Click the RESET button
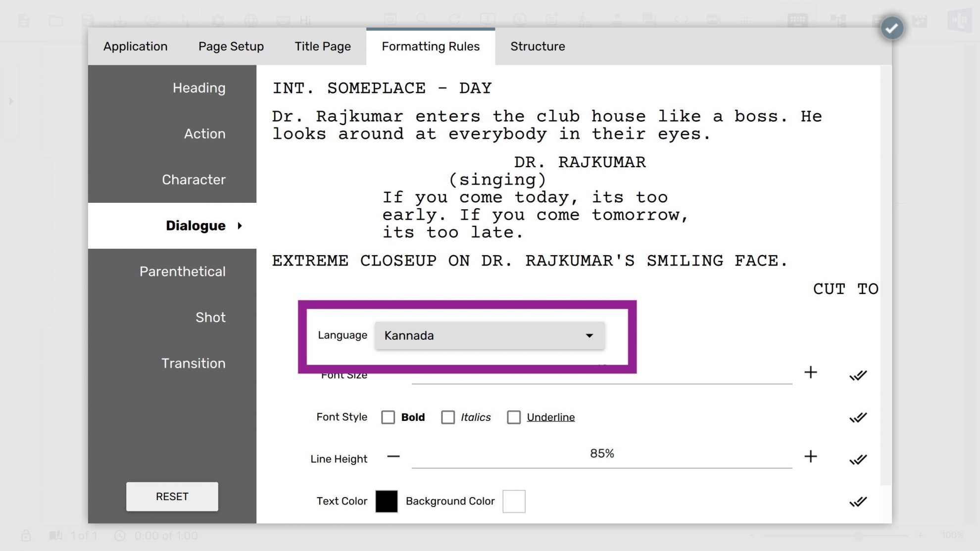 pos(172,496)
